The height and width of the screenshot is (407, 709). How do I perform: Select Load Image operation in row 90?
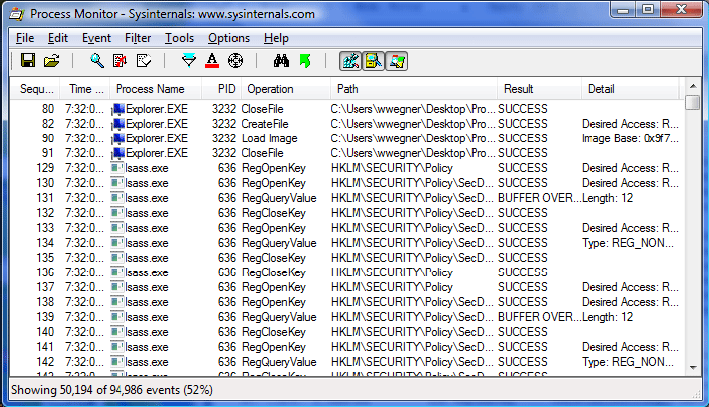point(269,138)
